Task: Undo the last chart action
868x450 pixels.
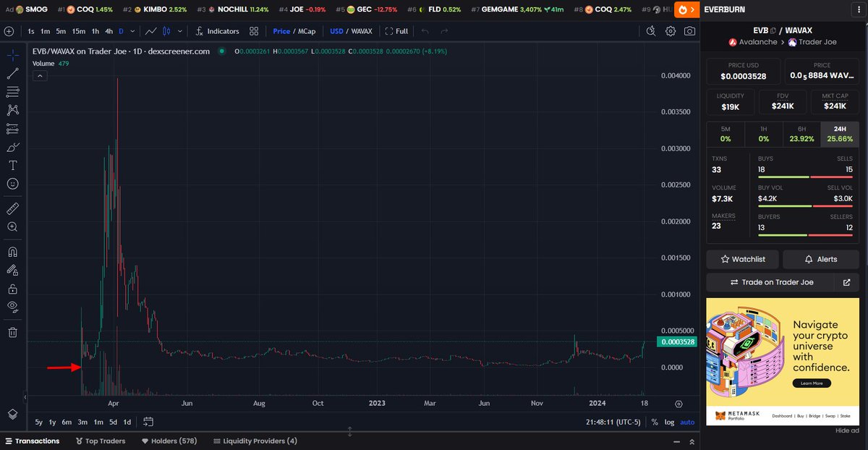Action: point(425,31)
